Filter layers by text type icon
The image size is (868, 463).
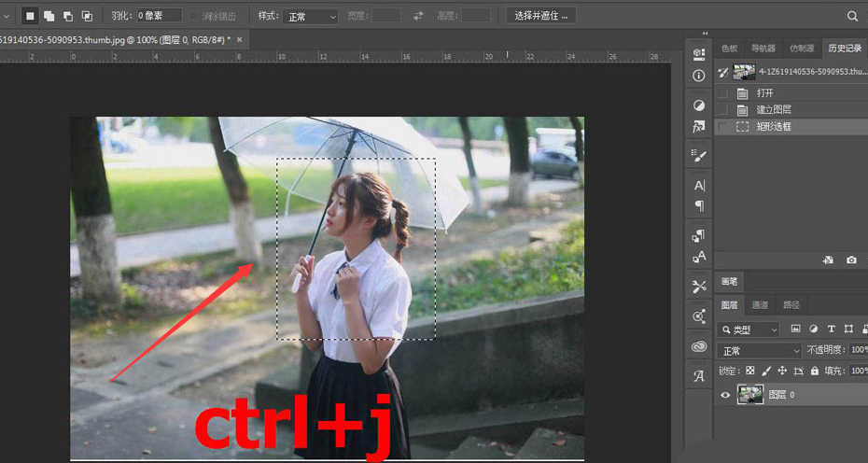831,330
